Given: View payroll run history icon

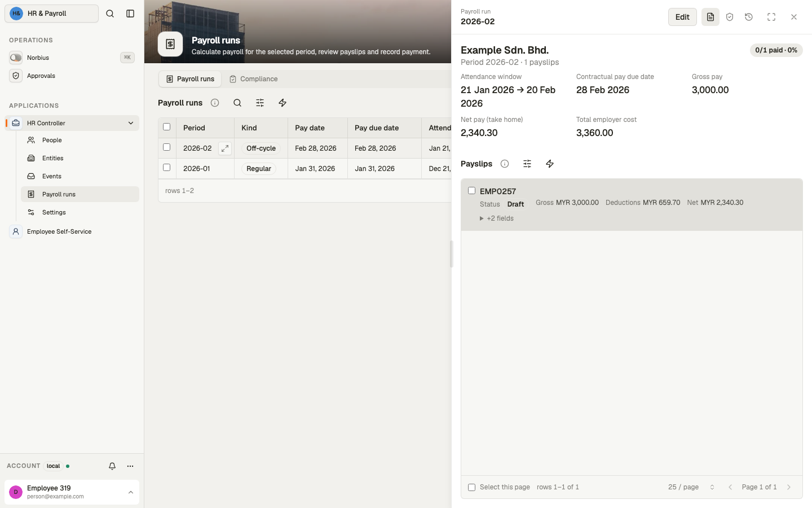Looking at the screenshot, I should pos(749,17).
